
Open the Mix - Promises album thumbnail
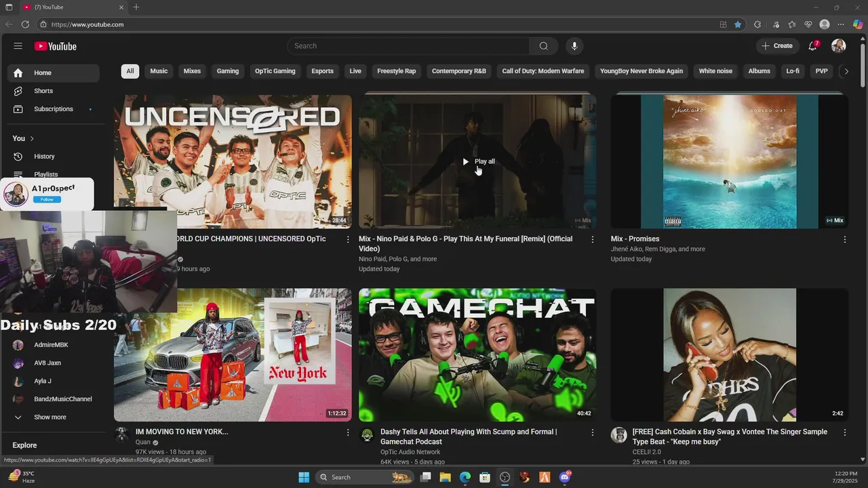(x=730, y=161)
